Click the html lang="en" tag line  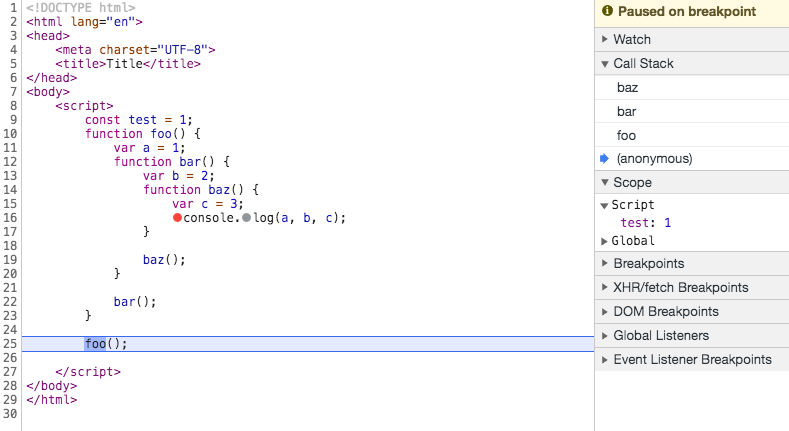click(x=85, y=22)
